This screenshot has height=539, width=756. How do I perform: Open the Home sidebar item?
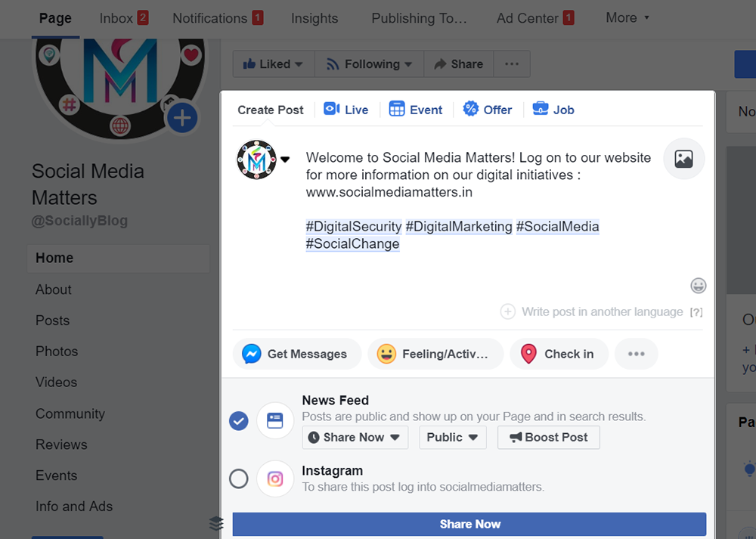point(118,258)
